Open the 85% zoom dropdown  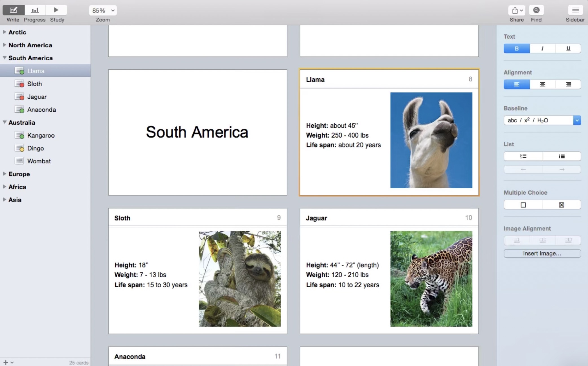point(103,10)
